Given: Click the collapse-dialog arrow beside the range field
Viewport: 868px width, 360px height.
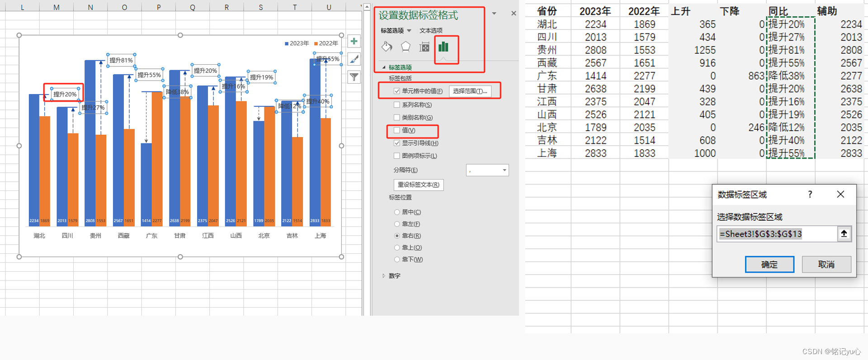Looking at the screenshot, I should point(844,234).
